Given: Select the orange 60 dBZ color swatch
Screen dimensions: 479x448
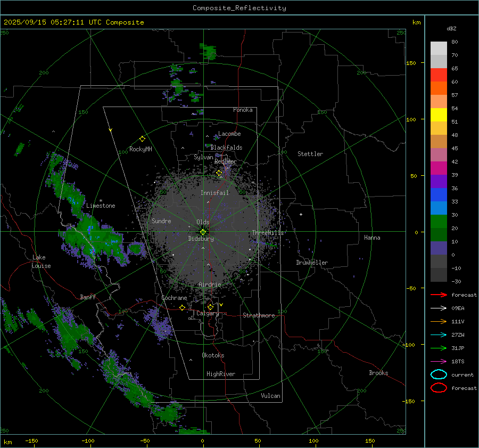Looking at the screenshot, I should (x=439, y=88).
